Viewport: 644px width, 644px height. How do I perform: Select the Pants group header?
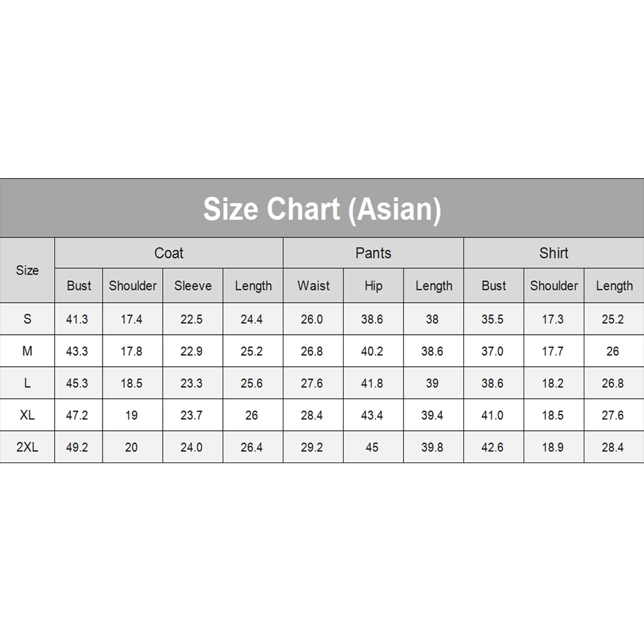[x=373, y=253]
